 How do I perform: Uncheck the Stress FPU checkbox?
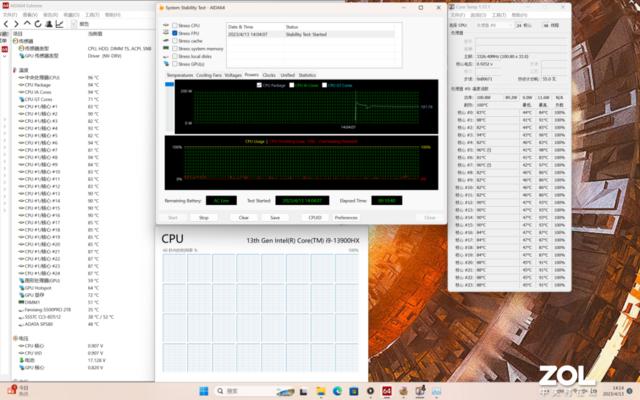(x=175, y=33)
